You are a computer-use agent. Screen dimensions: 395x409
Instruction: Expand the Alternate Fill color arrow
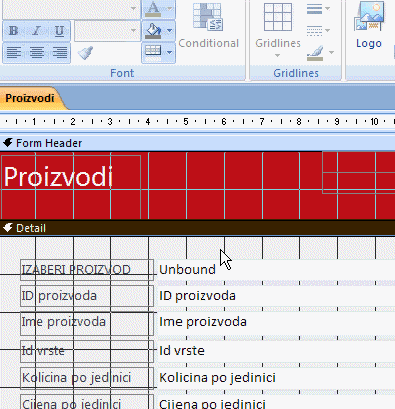click(170, 52)
